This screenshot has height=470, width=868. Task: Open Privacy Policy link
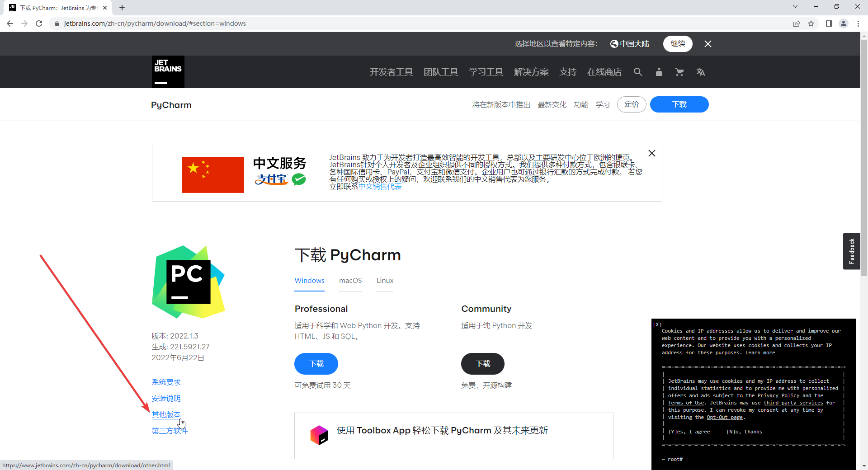[778, 395]
